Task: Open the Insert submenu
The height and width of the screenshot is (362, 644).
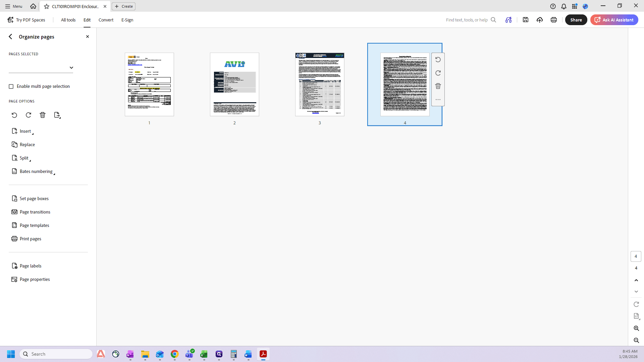Action: tap(22, 131)
